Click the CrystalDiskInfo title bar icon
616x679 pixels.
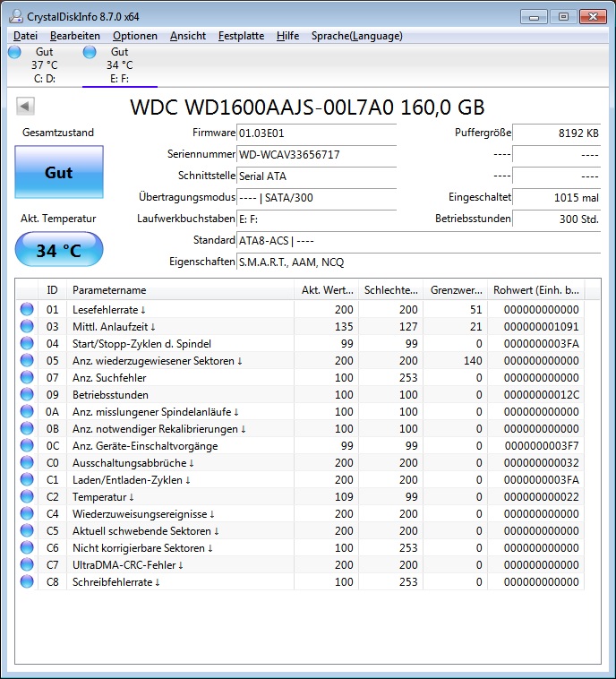[x=15, y=16]
